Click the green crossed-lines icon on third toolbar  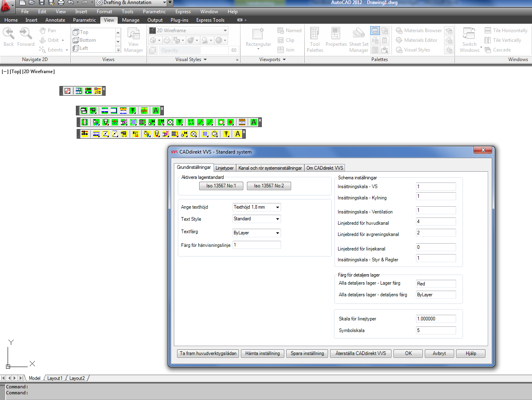tap(191, 122)
